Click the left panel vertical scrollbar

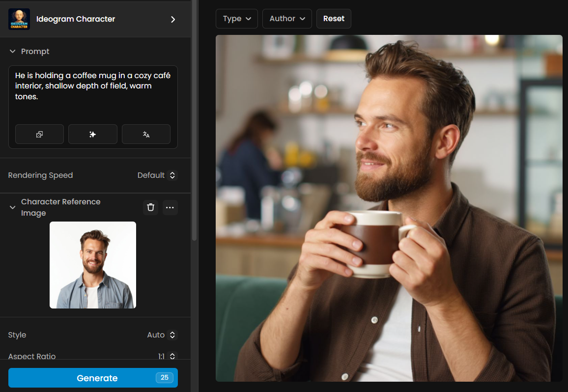click(x=195, y=119)
